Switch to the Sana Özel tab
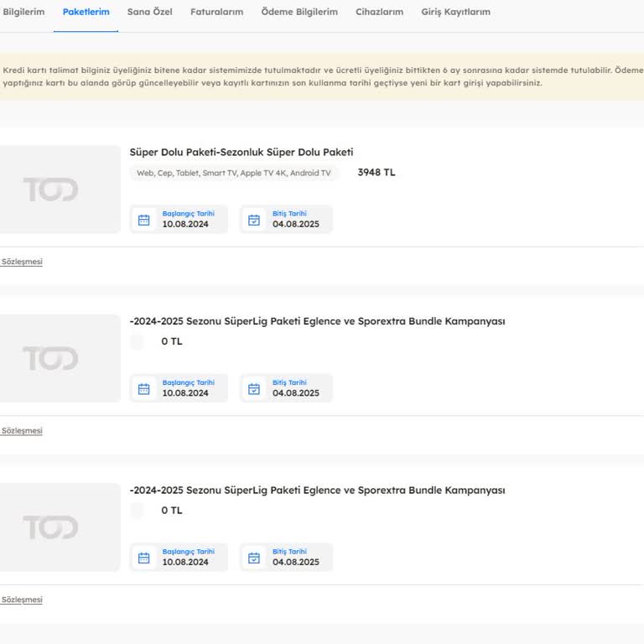This screenshot has height=644, width=644. coord(149,12)
